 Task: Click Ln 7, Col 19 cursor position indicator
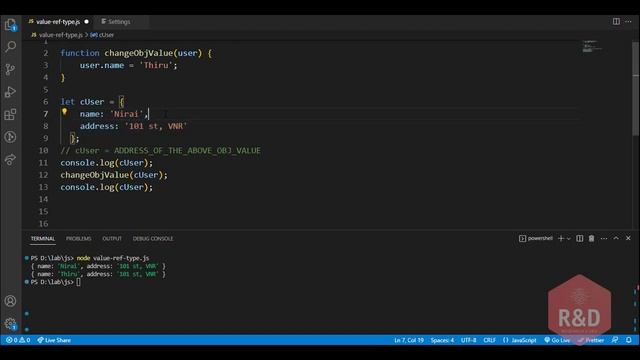click(409, 340)
